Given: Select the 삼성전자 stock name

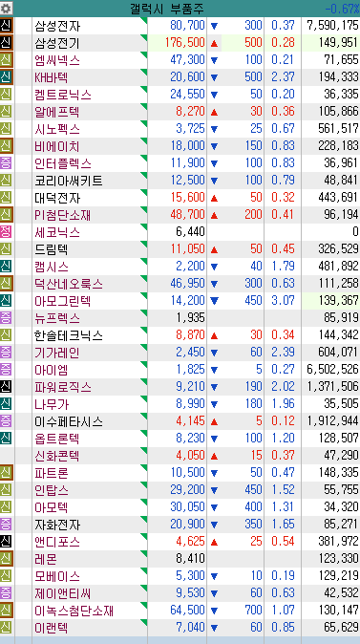Looking at the screenshot, I should pyautogui.click(x=57, y=27).
